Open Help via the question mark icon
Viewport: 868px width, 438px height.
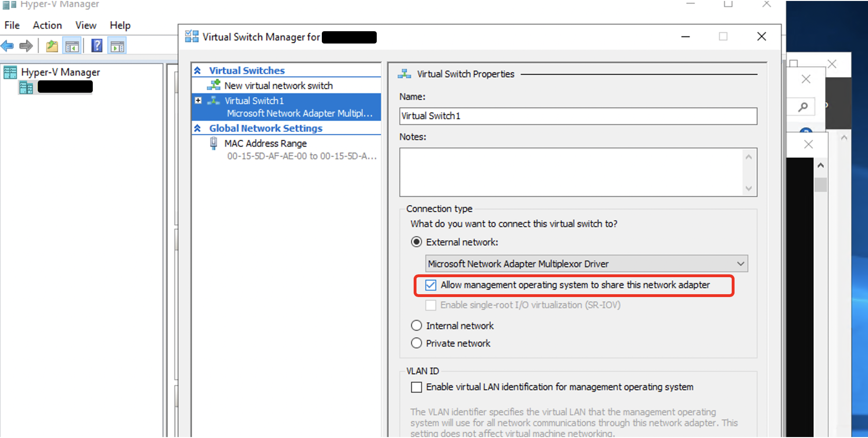click(97, 46)
